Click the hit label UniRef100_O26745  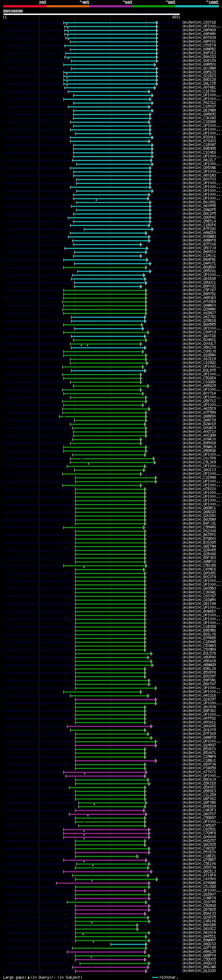coord(199,902)
